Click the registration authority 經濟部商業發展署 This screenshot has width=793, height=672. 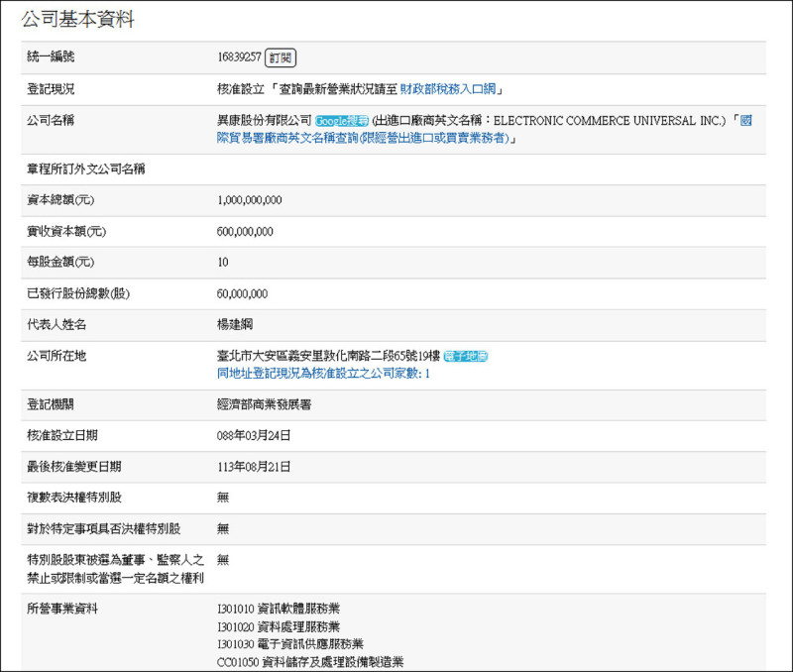pyautogui.click(x=265, y=404)
